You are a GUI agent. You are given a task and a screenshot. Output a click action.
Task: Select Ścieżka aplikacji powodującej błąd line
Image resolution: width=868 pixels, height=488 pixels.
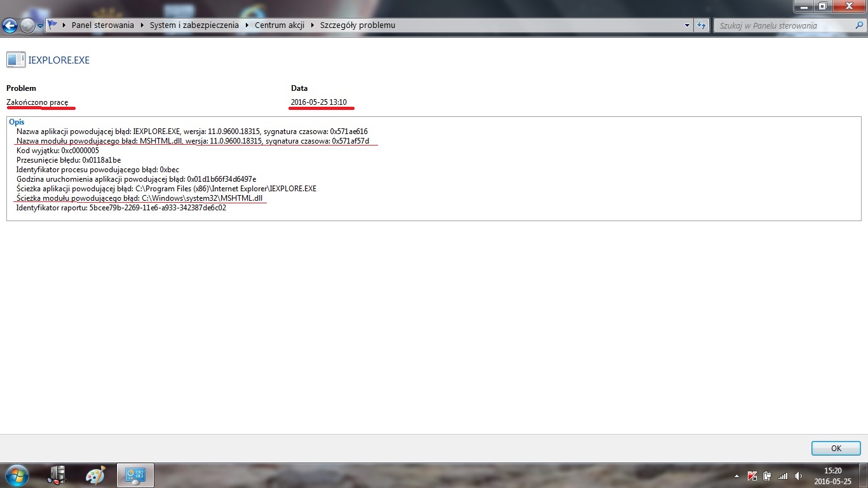[x=166, y=188]
